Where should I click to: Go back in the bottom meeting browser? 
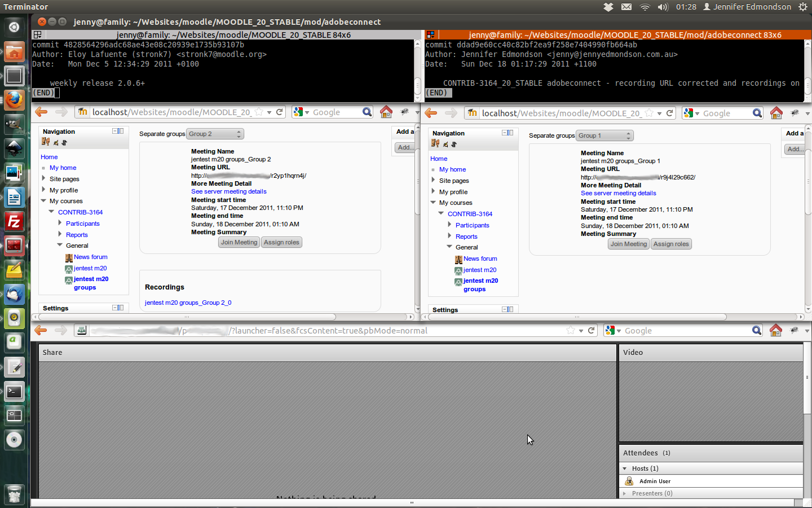pyautogui.click(x=41, y=330)
